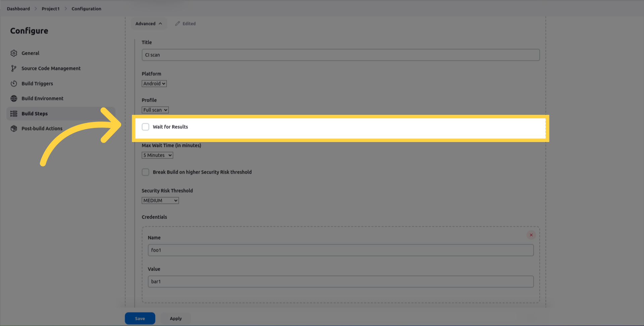Click the Title input field

[x=340, y=55]
